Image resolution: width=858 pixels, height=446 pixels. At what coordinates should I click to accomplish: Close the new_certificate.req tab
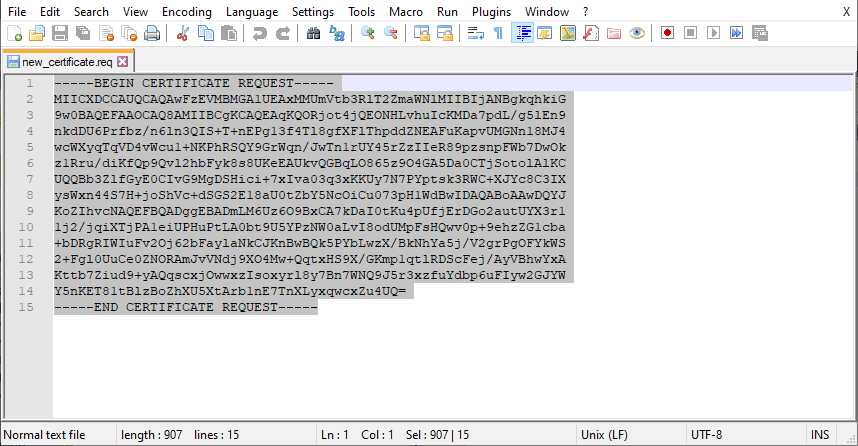pos(122,62)
